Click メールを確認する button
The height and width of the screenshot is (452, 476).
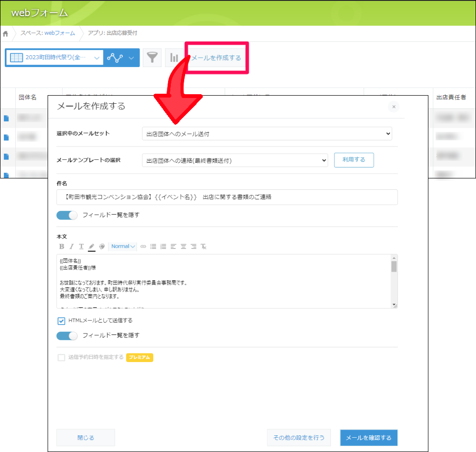369,437
